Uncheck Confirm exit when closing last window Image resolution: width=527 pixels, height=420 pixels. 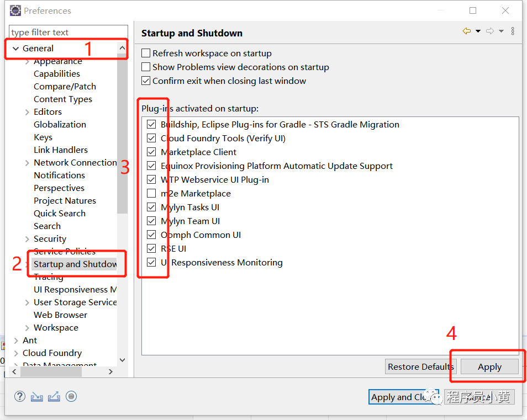point(146,81)
